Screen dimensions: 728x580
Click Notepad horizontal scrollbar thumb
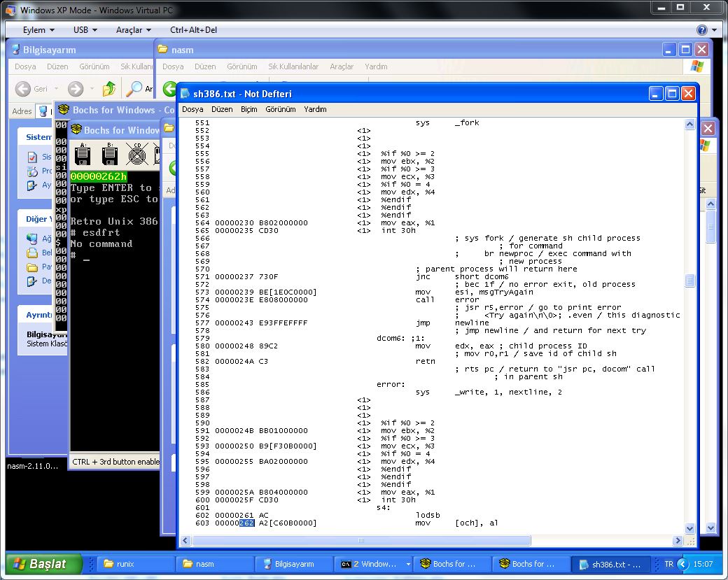[361, 541]
